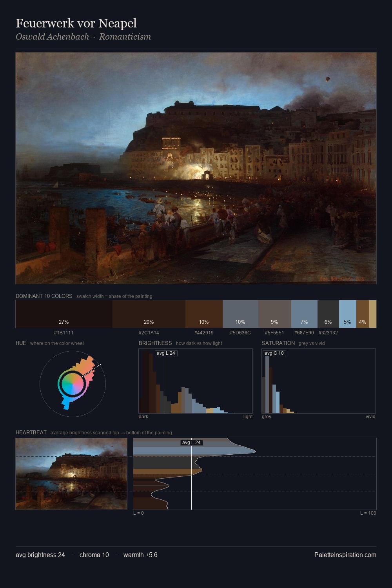Click the Romanticism style label
The image size is (392, 588).
click(125, 37)
